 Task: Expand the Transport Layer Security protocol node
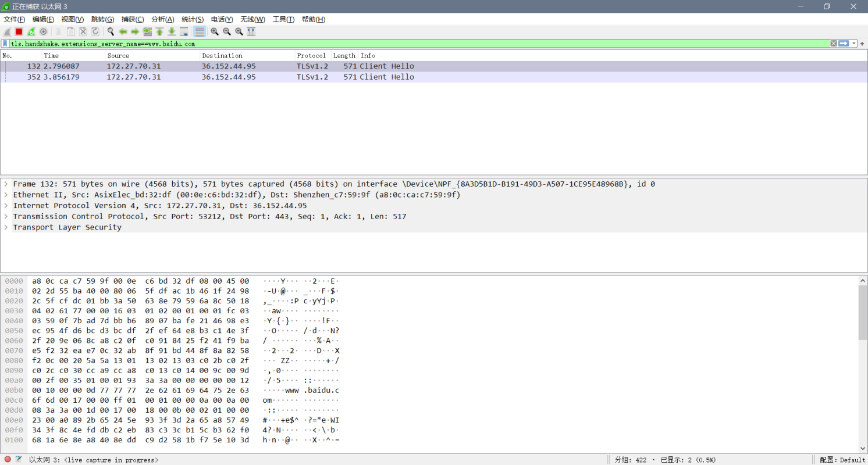5,227
